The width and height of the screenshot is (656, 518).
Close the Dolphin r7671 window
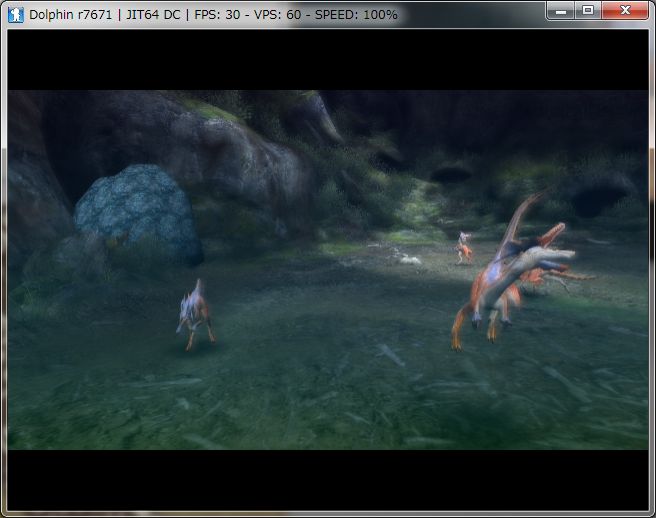(625, 10)
